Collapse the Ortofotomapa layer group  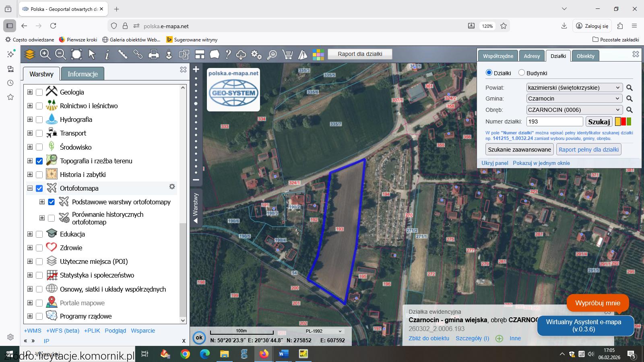[x=30, y=188]
